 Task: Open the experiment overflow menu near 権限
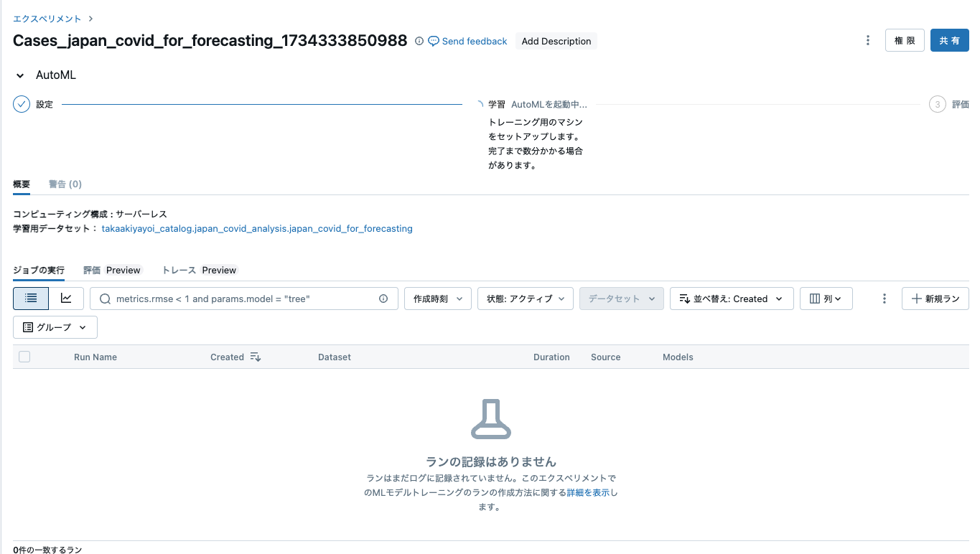(867, 40)
